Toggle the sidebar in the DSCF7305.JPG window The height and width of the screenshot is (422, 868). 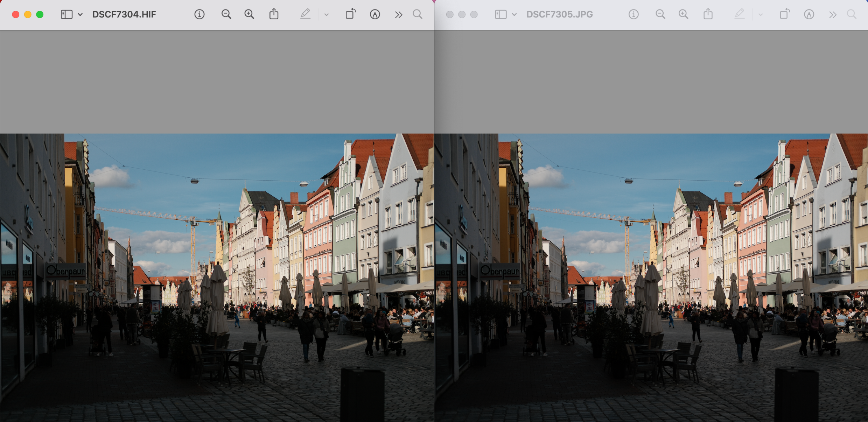coord(501,14)
